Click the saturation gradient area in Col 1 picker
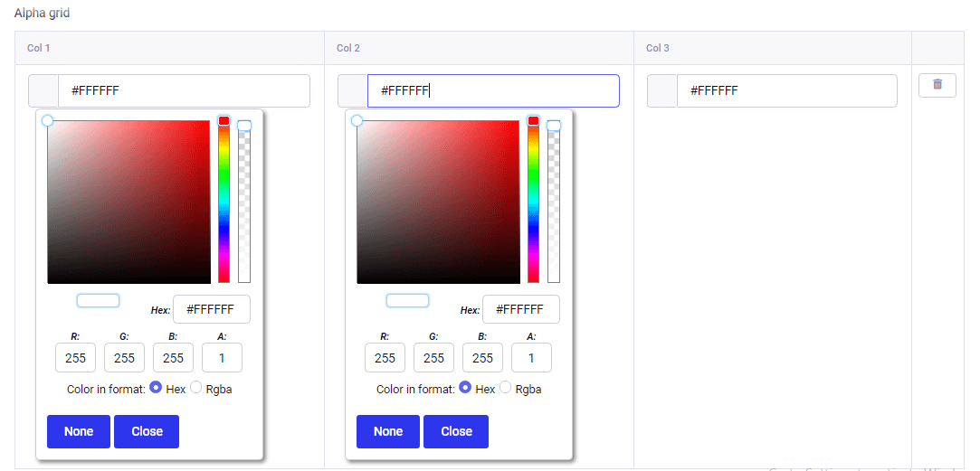980x471 pixels. (128, 202)
